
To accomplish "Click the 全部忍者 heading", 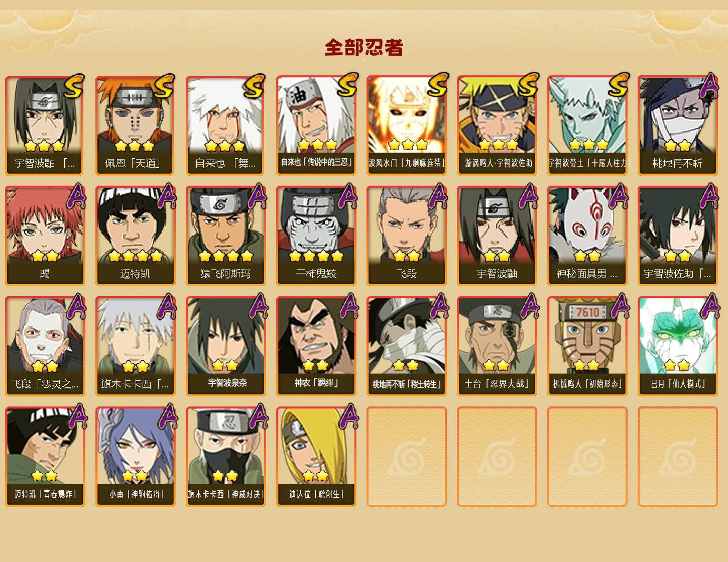I will pos(364,47).
